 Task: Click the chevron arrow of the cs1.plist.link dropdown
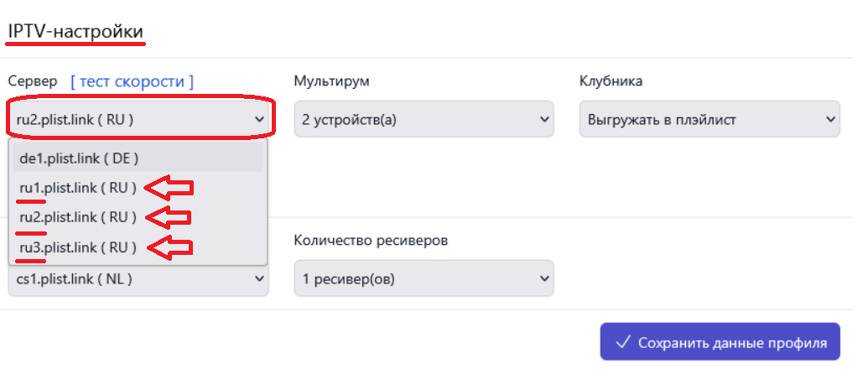[259, 279]
